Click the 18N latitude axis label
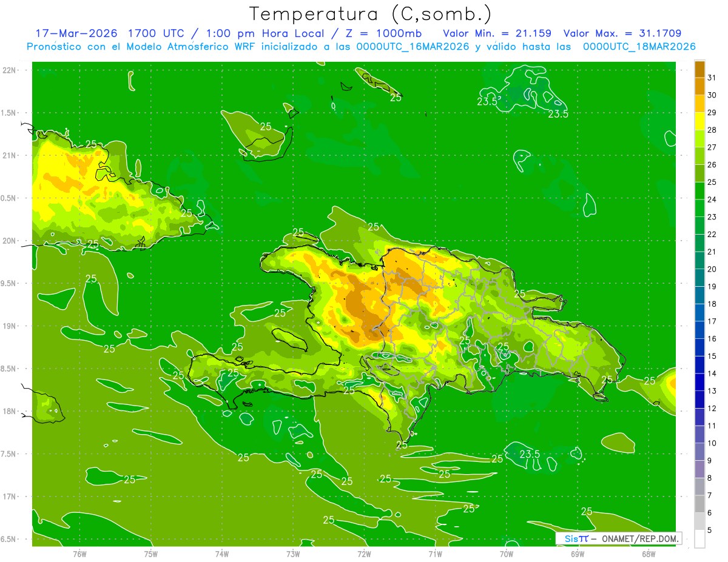The image size is (728, 562). click(x=10, y=411)
